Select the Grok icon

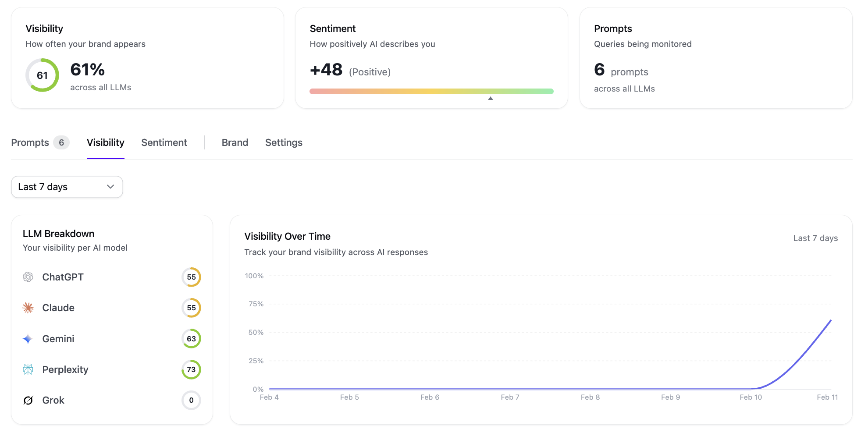click(x=28, y=400)
